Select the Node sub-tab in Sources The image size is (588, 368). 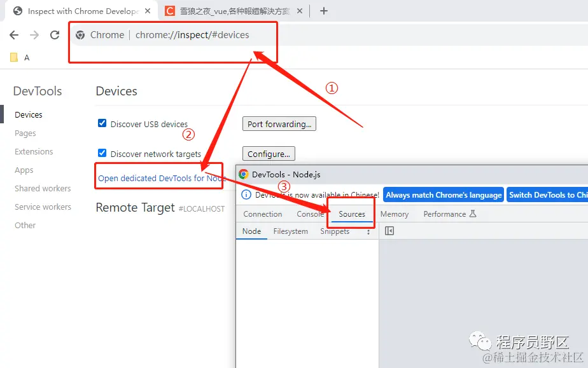coord(251,231)
